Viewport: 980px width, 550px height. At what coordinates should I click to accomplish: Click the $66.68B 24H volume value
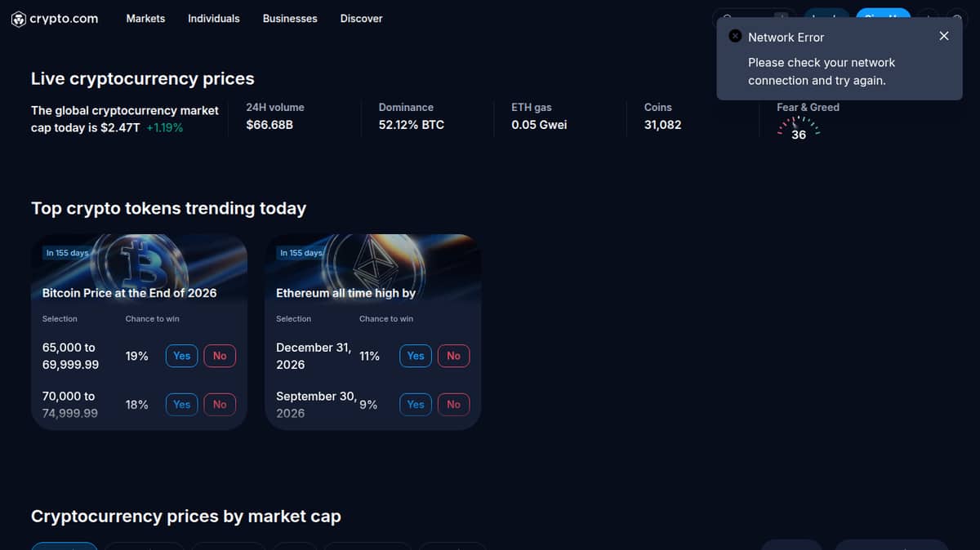[x=269, y=125]
